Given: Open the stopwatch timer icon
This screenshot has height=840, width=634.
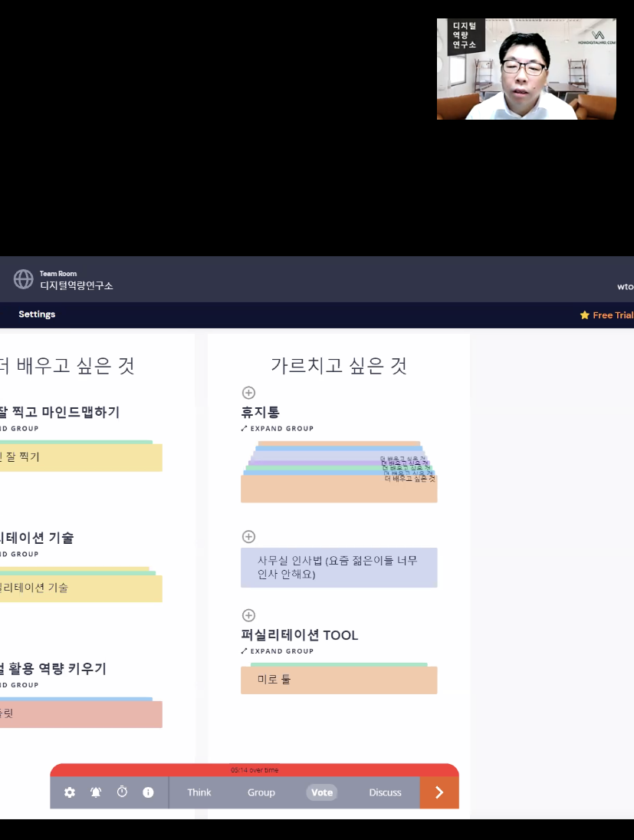Looking at the screenshot, I should (x=122, y=792).
